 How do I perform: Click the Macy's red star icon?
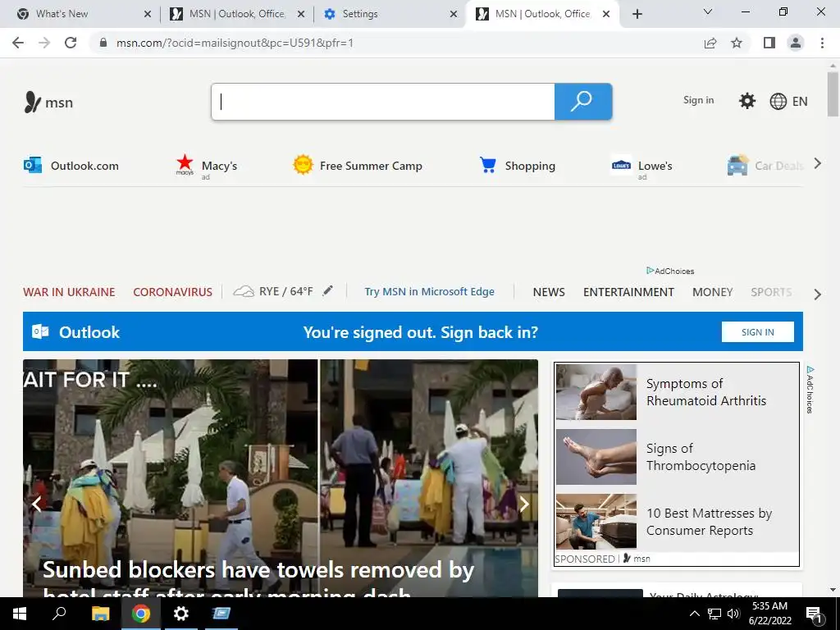click(x=185, y=164)
